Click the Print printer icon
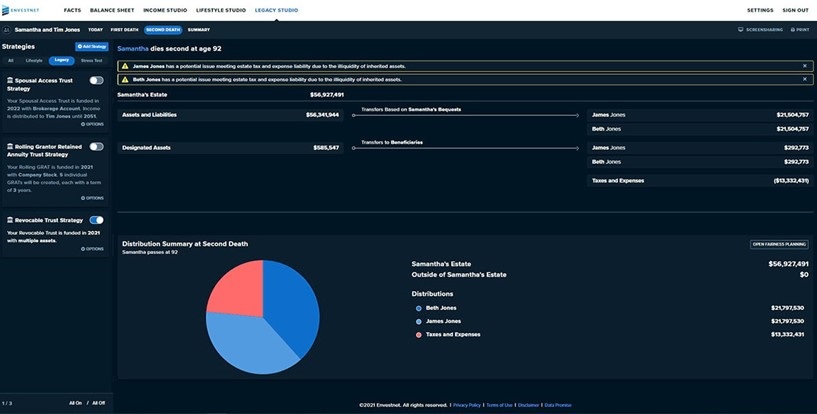The image size is (817, 414). coord(793,30)
